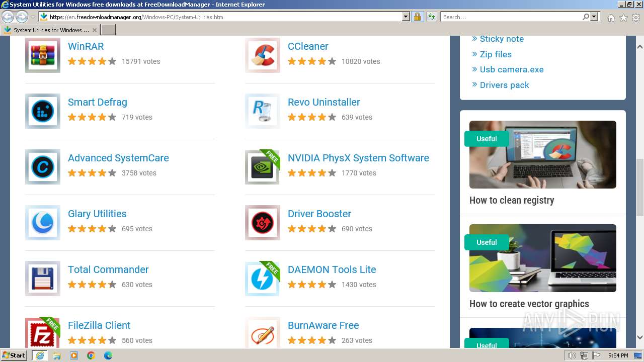Open the Driver Booster app icon
The width and height of the screenshot is (644, 362).
tap(263, 223)
